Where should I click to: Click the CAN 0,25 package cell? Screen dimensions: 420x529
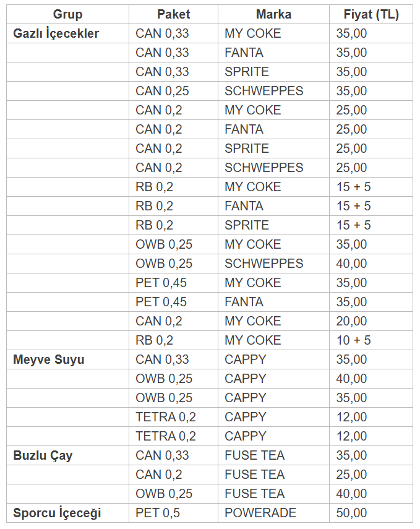point(173,91)
